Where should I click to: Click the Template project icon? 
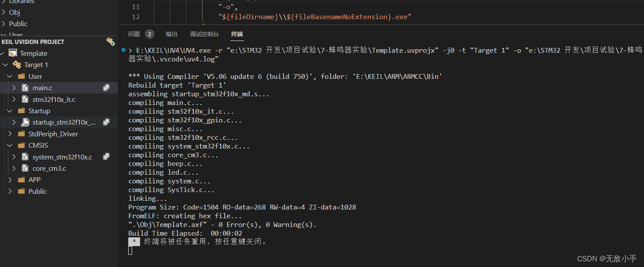(13, 53)
